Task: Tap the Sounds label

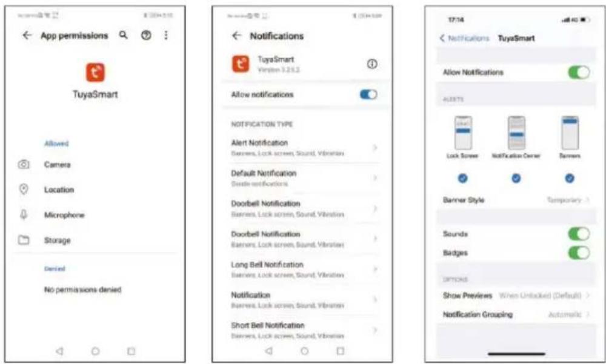Action: click(455, 234)
